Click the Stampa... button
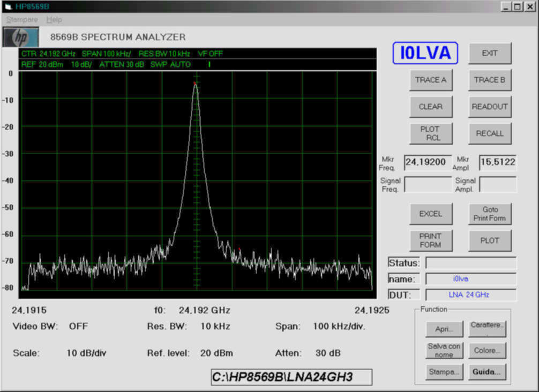The width and height of the screenshot is (539, 392). (444, 372)
